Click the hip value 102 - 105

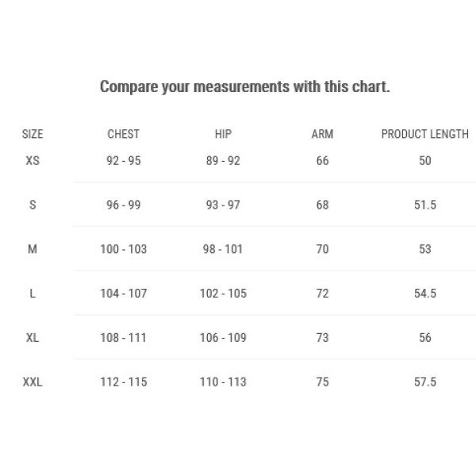coord(223,294)
